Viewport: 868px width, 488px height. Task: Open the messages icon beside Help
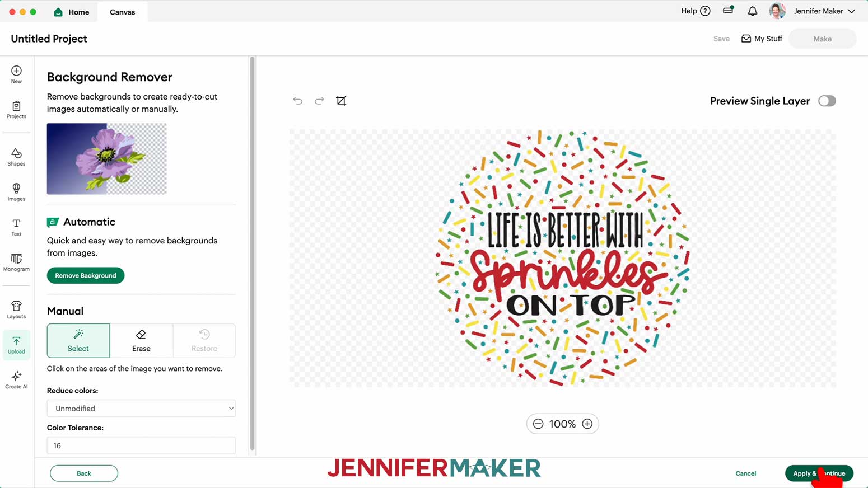(x=728, y=11)
